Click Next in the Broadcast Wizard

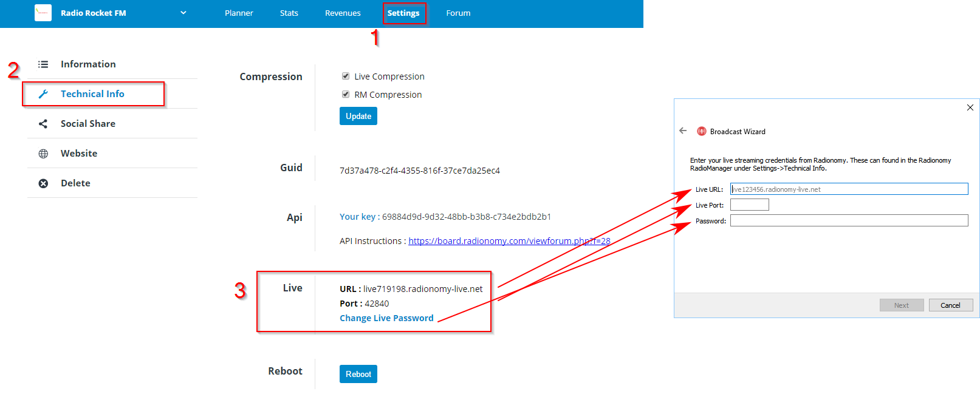[x=902, y=305]
